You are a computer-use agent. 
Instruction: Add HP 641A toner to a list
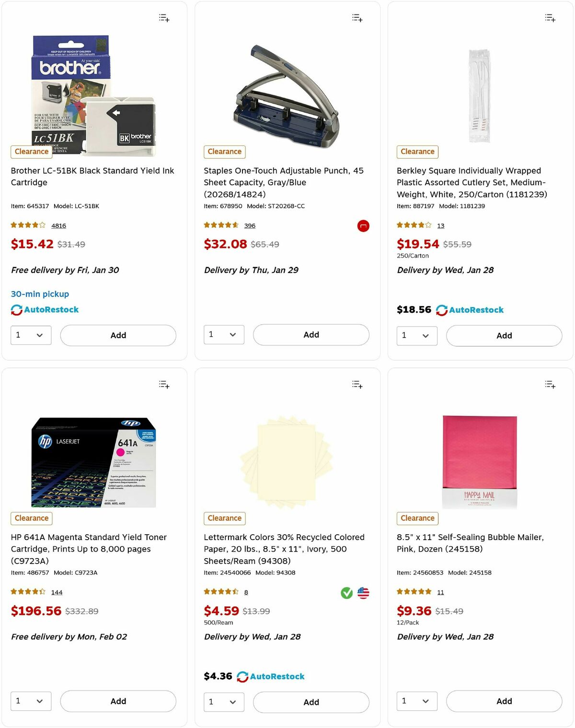point(163,384)
